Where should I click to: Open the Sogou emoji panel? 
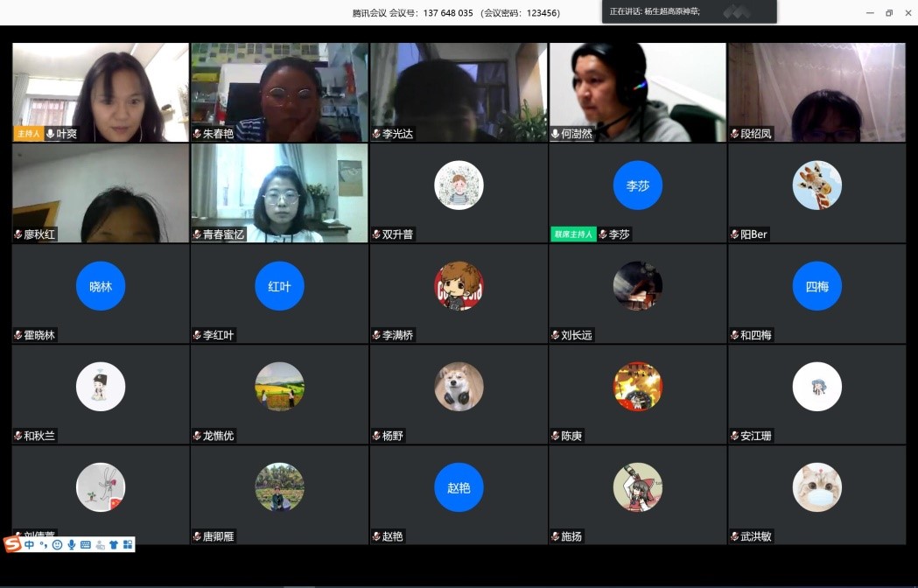point(57,544)
